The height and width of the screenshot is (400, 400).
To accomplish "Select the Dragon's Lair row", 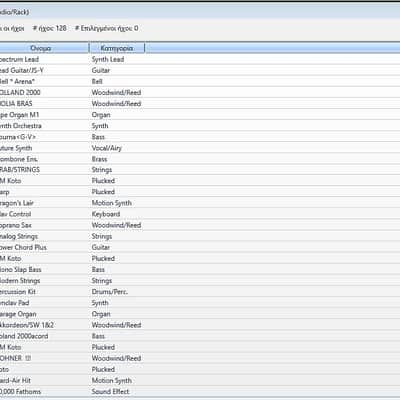I will pos(200,203).
